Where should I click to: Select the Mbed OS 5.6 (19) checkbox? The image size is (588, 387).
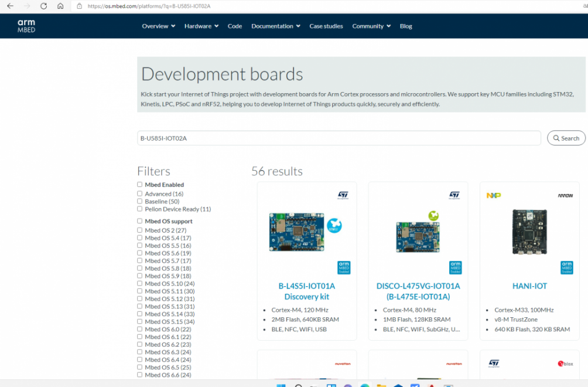point(139,253)
